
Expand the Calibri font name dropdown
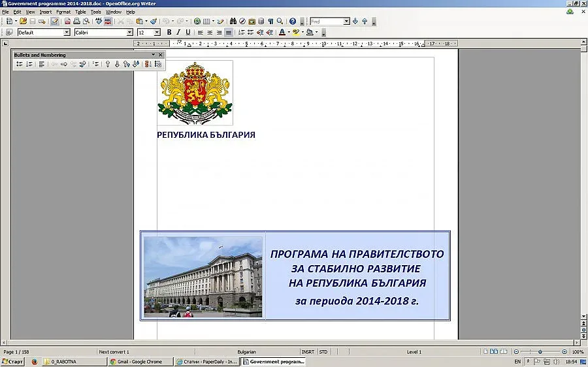pyautogui.click(x=129, y=32)
